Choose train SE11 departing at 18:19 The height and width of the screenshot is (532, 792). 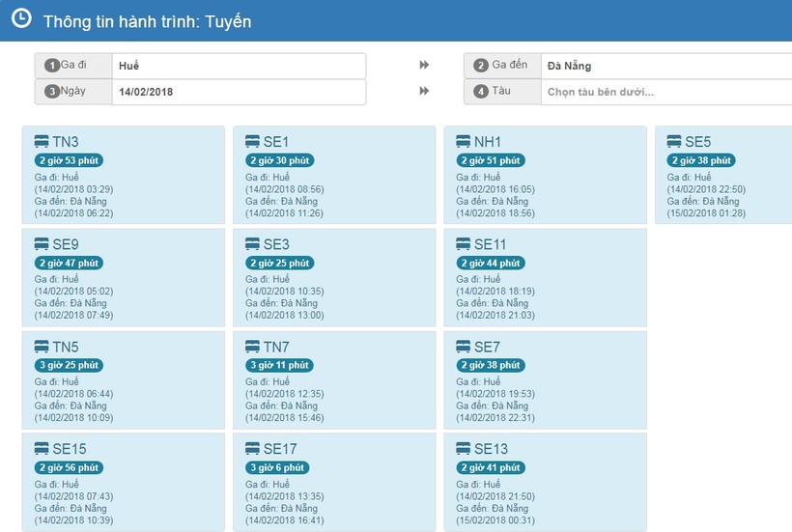545,278
